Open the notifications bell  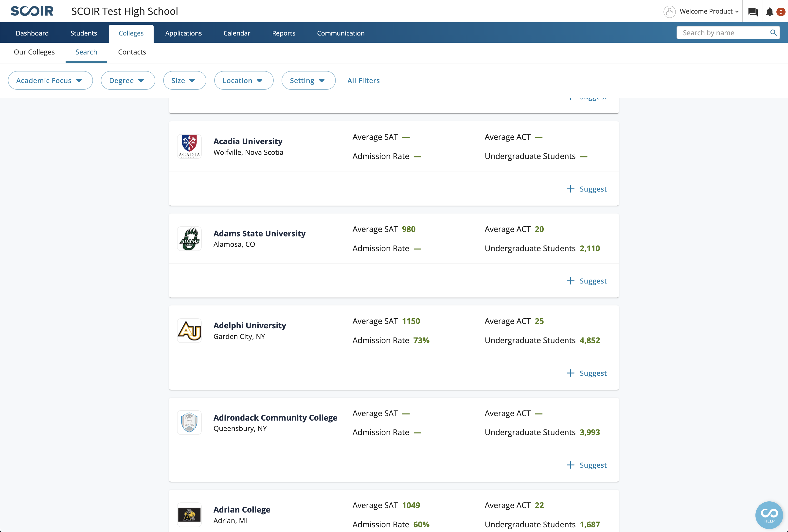coord(770,12)
